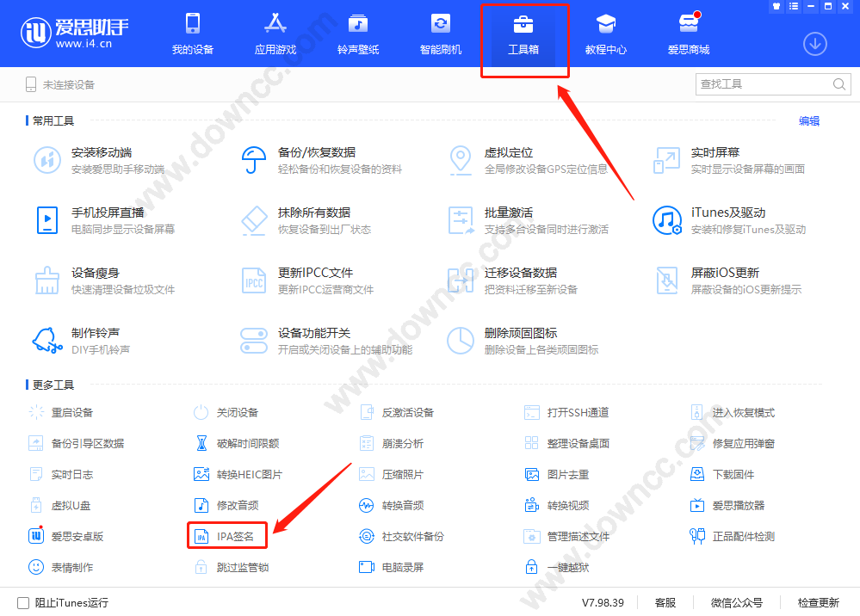Open 爱思商城 store tab
860x616 pixels.
(688, 34)
